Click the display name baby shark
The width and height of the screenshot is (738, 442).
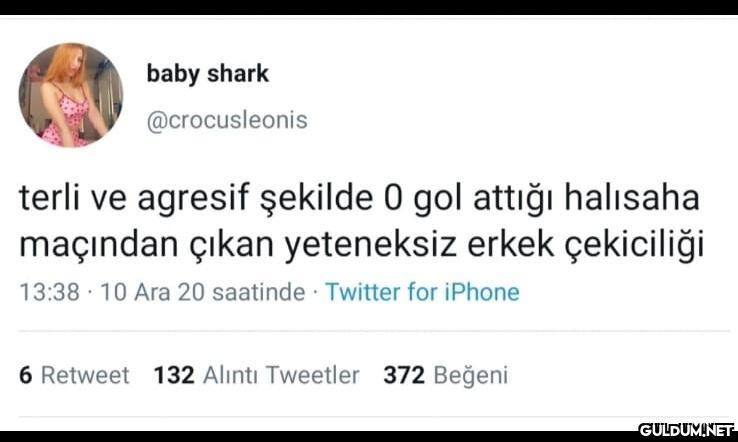(x=208, y=74)
